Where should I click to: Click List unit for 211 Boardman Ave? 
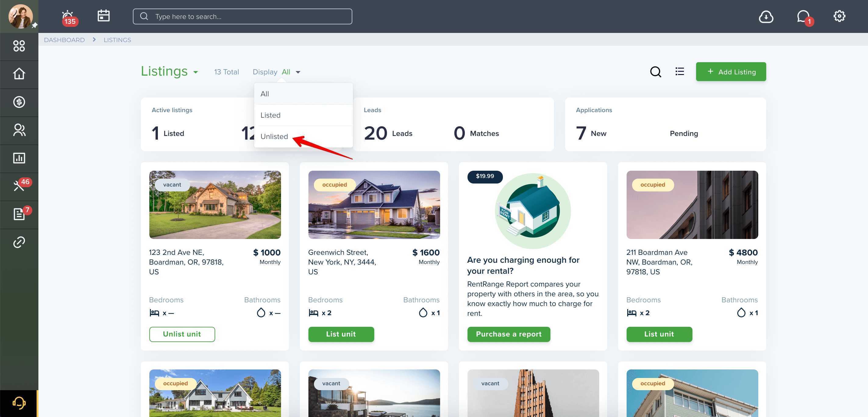coord(659,334)
